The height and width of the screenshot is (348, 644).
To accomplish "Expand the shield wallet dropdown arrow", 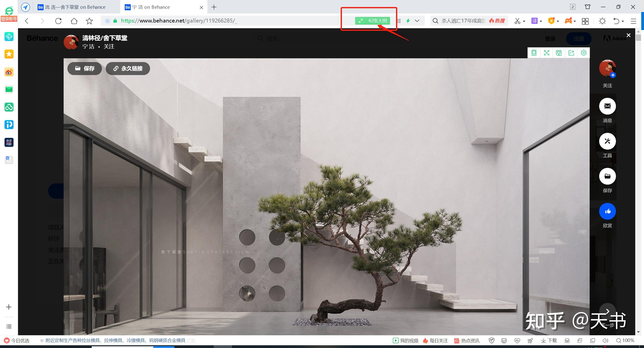I will coord(558,21).
